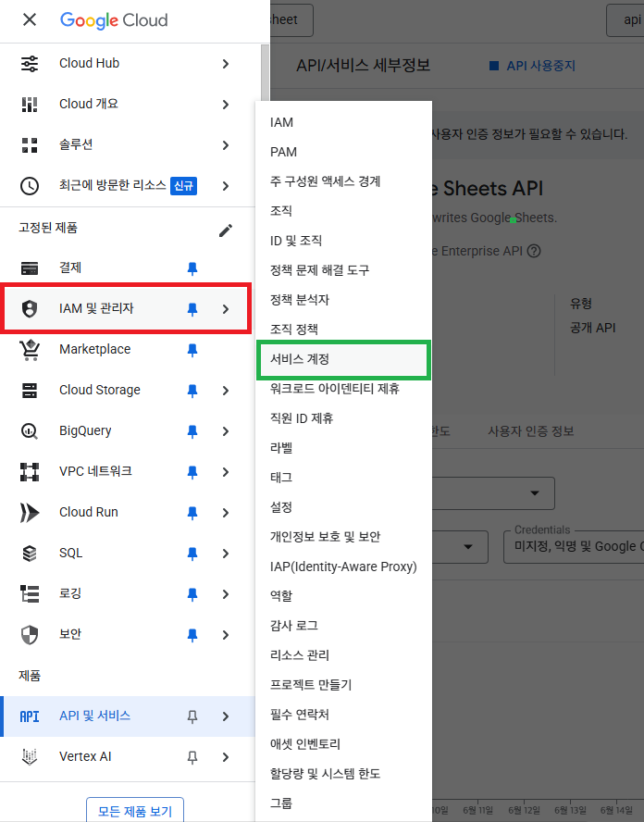Image resolution: width=644 pixels, height=822 pixels.
Task: Click the 로깅 list icon
Action: (30, 594)
